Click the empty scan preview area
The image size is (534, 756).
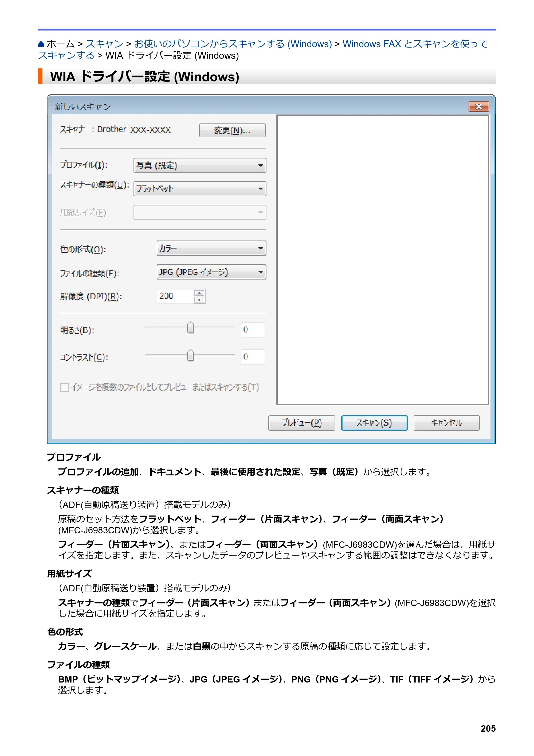coord(383,260)
